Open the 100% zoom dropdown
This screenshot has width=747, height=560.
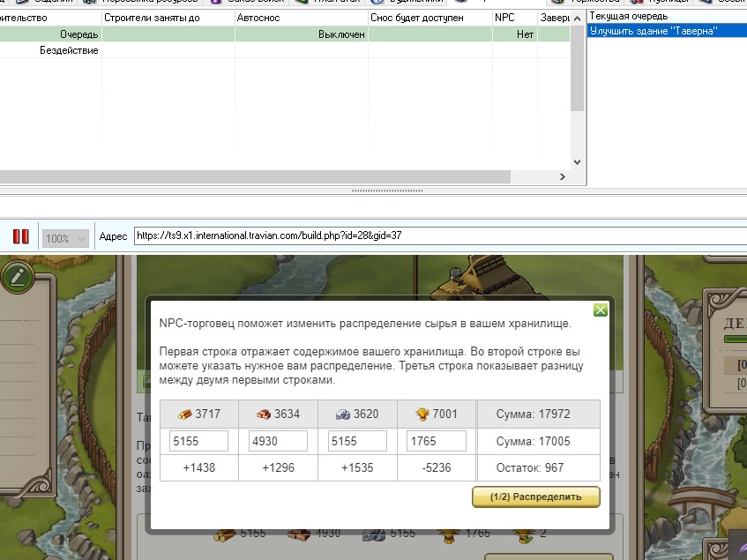tap(65, 237)
